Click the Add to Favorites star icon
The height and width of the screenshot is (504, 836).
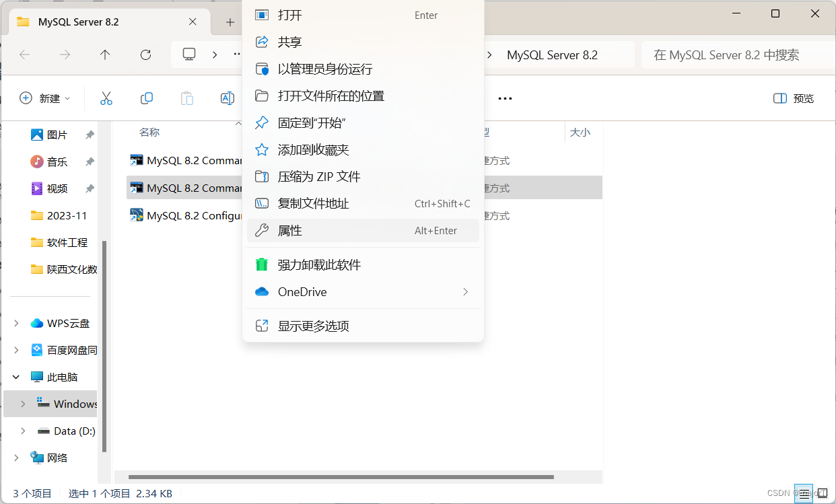(262, 149)
